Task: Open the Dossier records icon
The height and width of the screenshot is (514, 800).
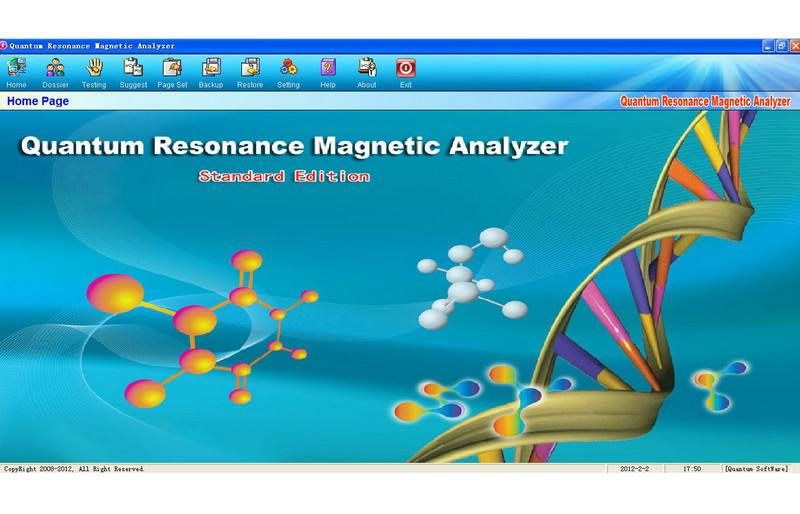Action: [x=55, y=71]
